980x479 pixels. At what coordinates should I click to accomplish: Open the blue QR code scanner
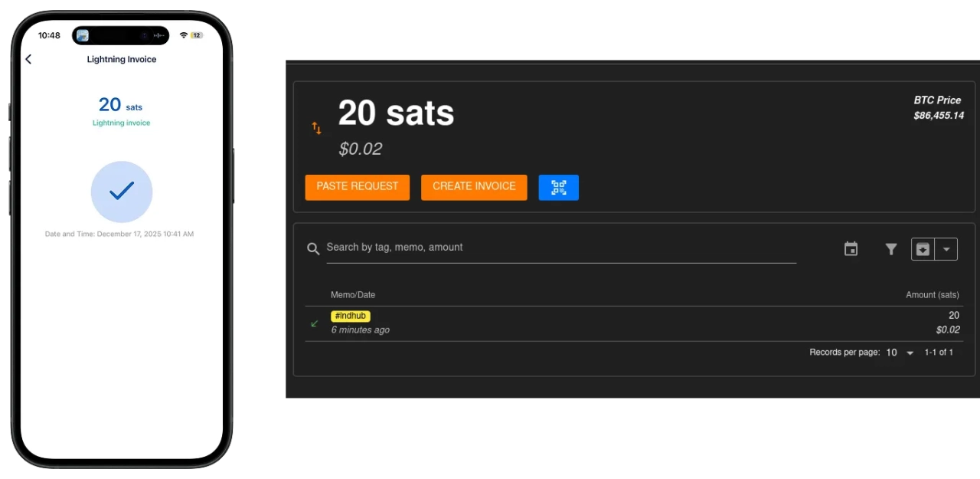pos(558,188)
